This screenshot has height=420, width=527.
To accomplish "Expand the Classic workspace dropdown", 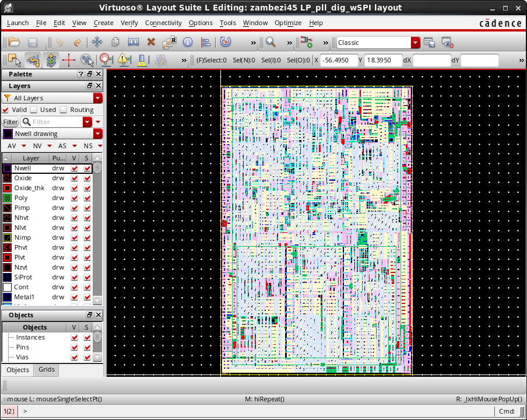I will [415, 43].
